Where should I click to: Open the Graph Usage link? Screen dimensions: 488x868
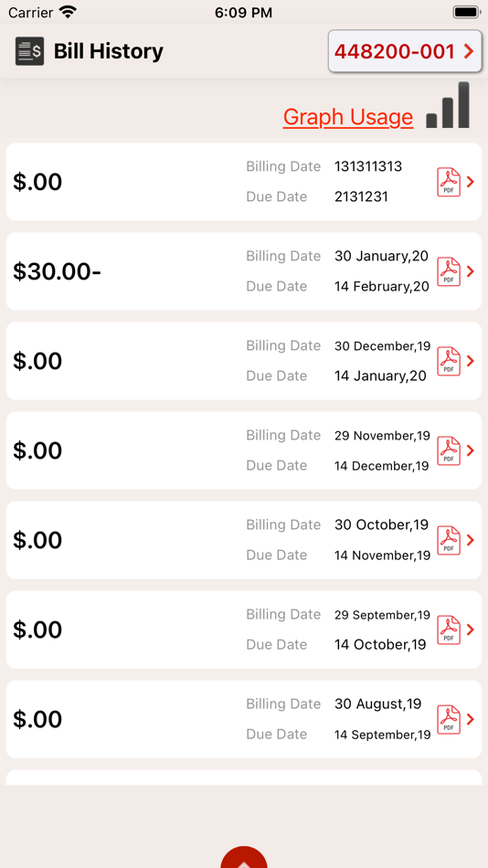348,117
